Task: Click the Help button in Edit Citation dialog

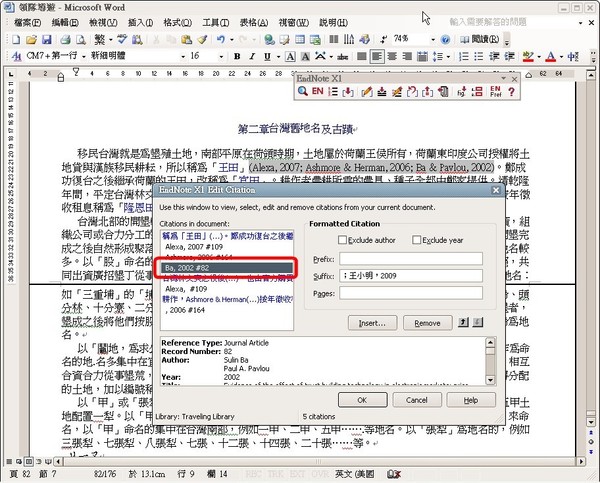Action: pyautogui.click(x=471, y=400)
